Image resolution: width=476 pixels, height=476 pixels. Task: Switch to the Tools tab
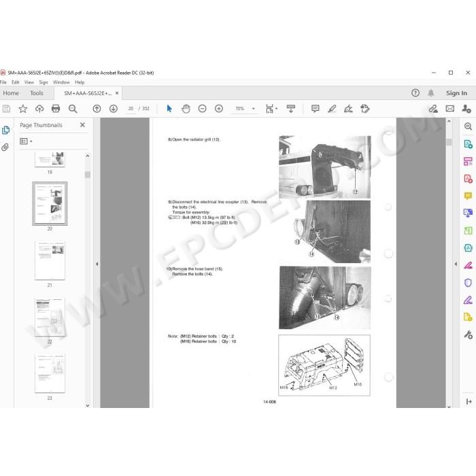[x=37, y=93]
